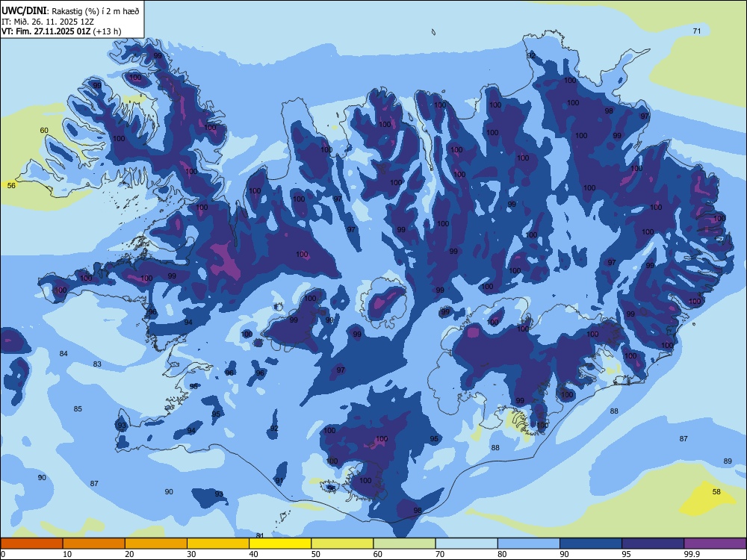This screenshot has height=560, width=747.
Task: Click the humidity value 85 on the map
Action: point(78,408)
